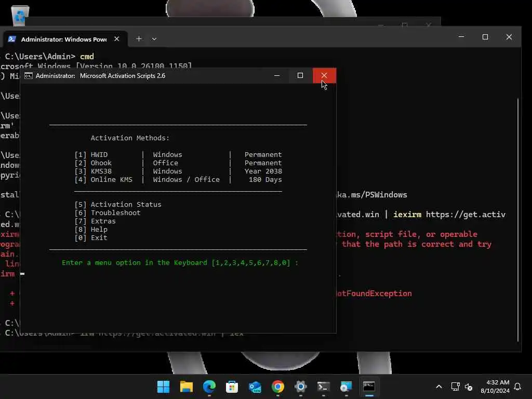Launch Microsoft Edge from the taskbar
Image resolution: width=532 pixels, height=399 pixels.
tap(209, 387)
